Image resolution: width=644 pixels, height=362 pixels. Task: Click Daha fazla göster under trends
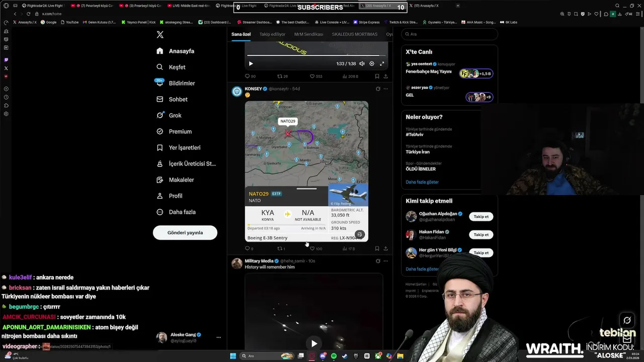(x=422, y=182)
